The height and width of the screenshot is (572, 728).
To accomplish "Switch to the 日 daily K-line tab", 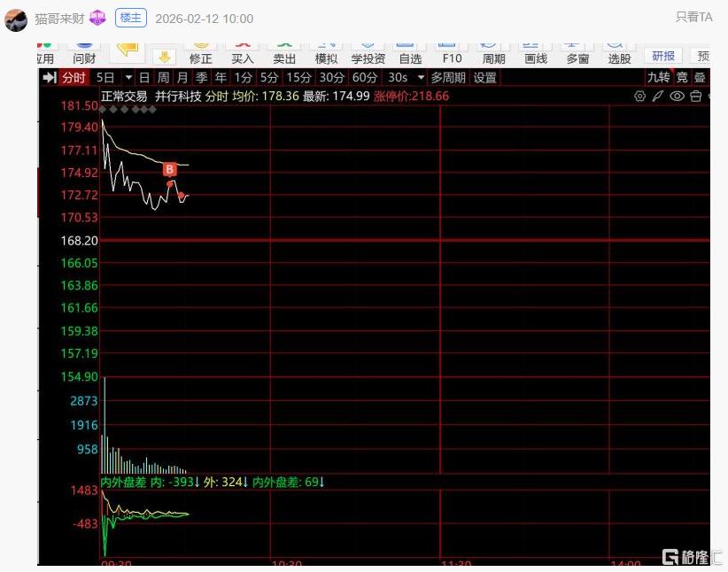I will click(144, 78).
